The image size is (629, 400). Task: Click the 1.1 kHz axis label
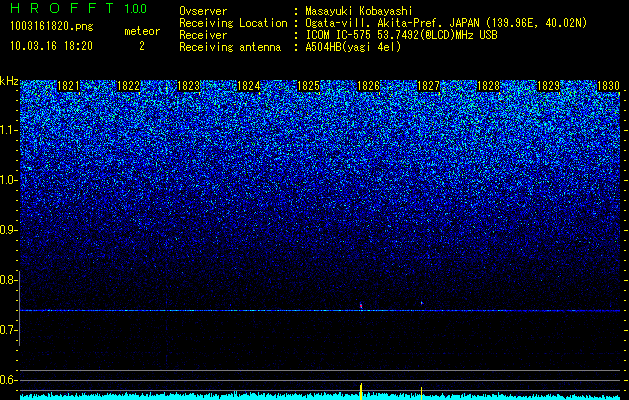[x=9, y=130]
